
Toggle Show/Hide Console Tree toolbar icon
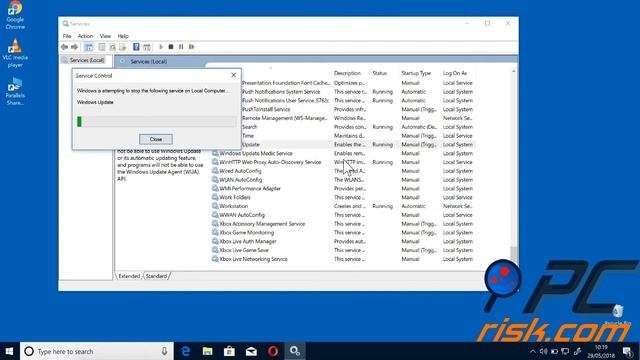(89, 47)
